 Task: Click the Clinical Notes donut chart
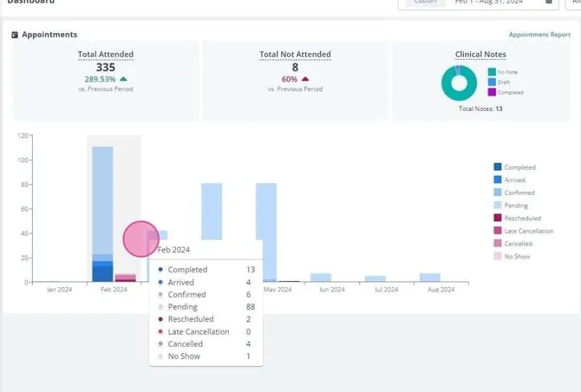[x=459, y=83]
